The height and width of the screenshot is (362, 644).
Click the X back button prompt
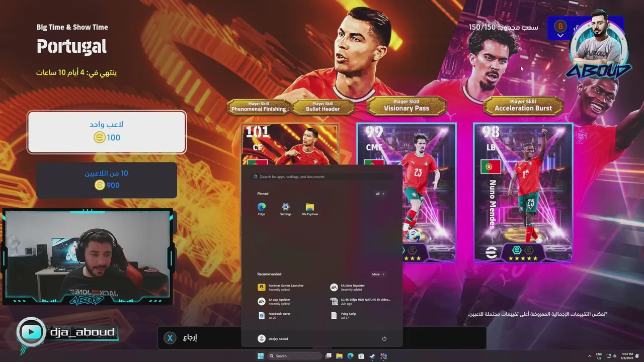point(170,338)
